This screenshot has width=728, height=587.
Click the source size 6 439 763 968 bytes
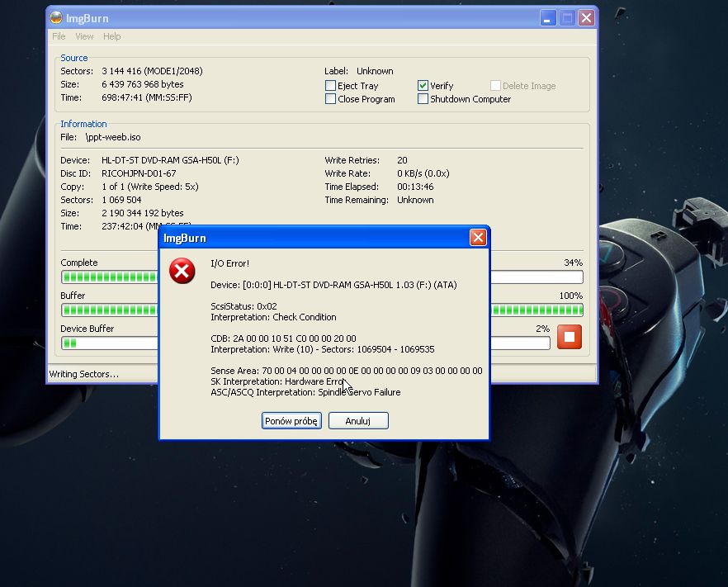coord(143,84)
